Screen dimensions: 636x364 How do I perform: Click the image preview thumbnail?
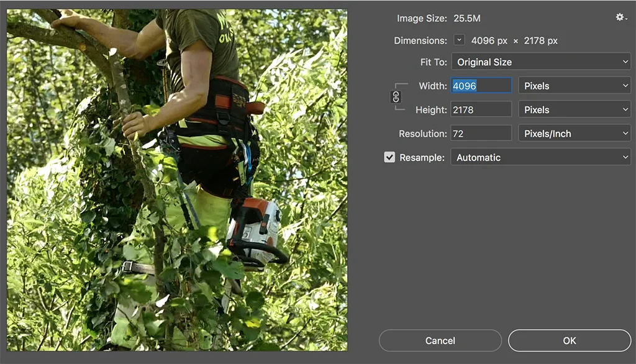177,180
